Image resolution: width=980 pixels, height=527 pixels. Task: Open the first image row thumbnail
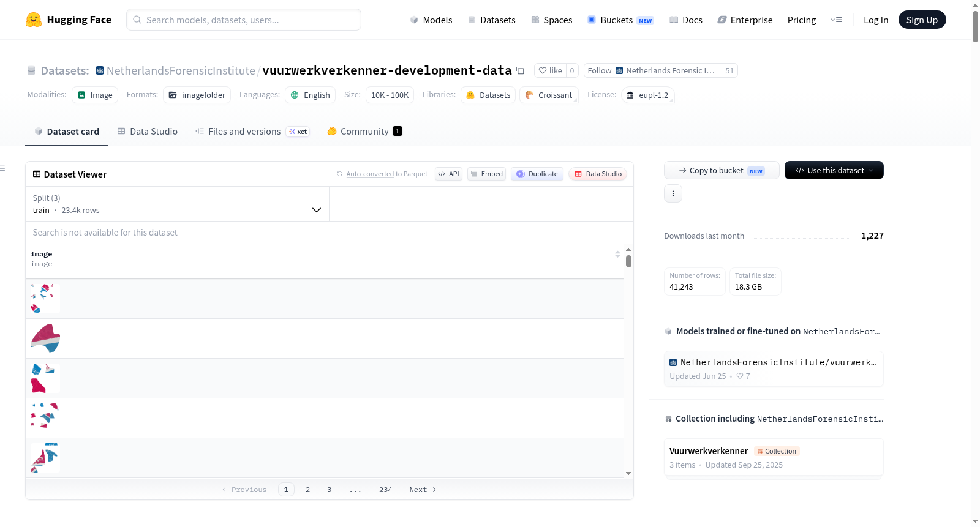[x=45, y=299]
